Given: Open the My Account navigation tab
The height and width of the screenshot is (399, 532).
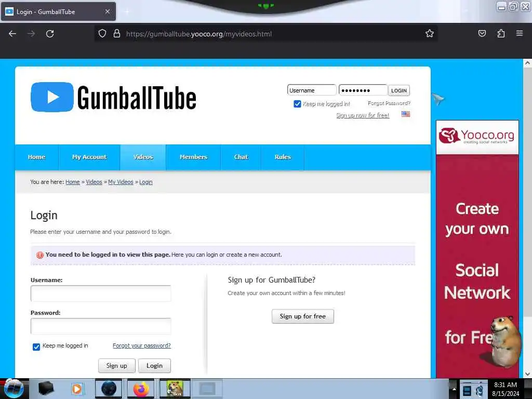Looking at the screenshot, I should (89, 157).
